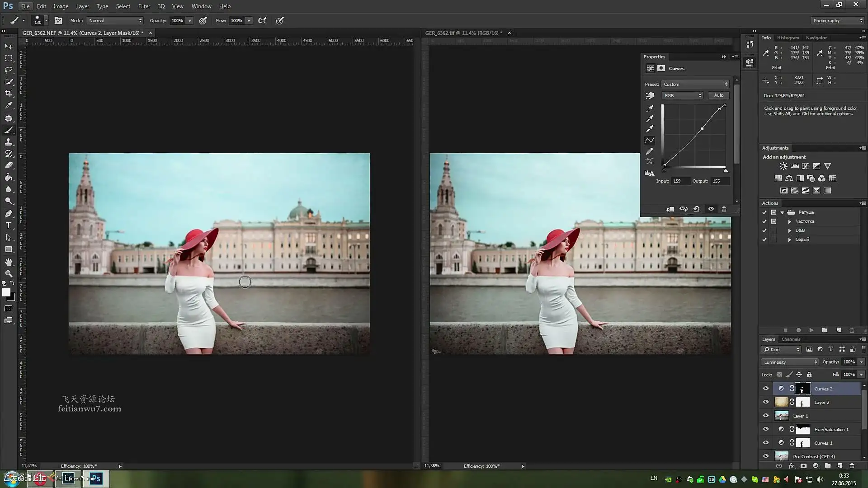Toggle the D&B action checkmark

pos(764,230)
